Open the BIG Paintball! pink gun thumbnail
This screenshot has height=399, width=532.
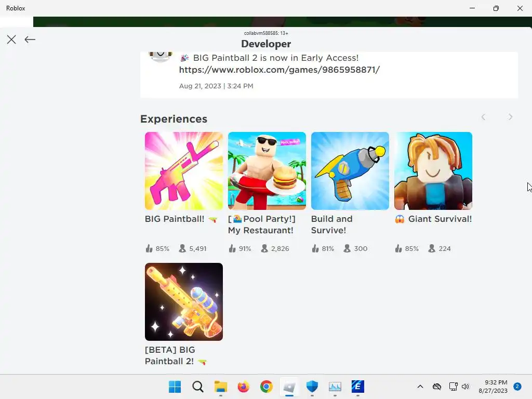pyautogui.click(x=184, y=170)
